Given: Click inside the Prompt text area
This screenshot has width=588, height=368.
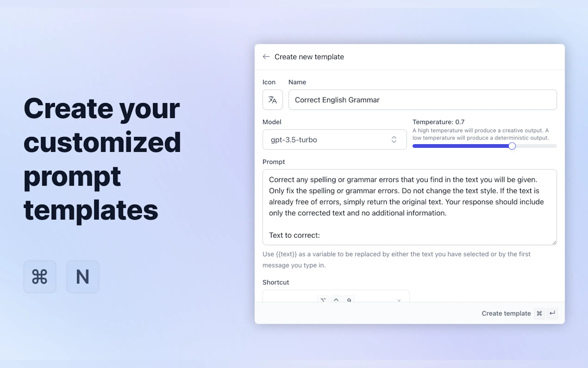Looking at the screenshot, I should click(409, 207).
